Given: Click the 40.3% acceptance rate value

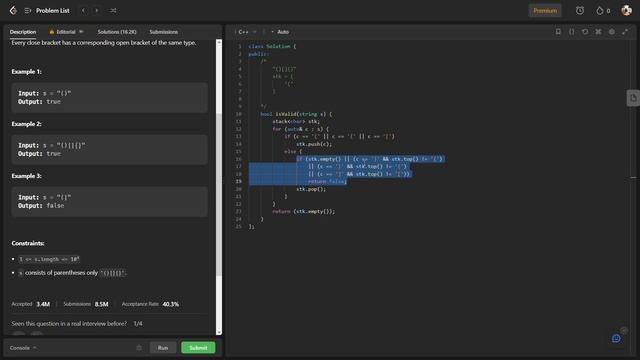Looking at the screenshot, I should [x=171, y=304].
